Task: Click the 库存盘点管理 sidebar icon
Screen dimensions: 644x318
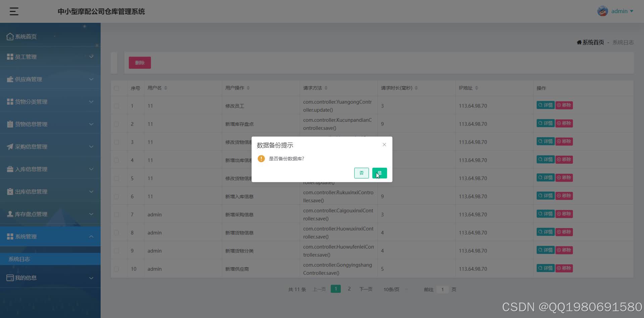Action: (x=9, y=214)
